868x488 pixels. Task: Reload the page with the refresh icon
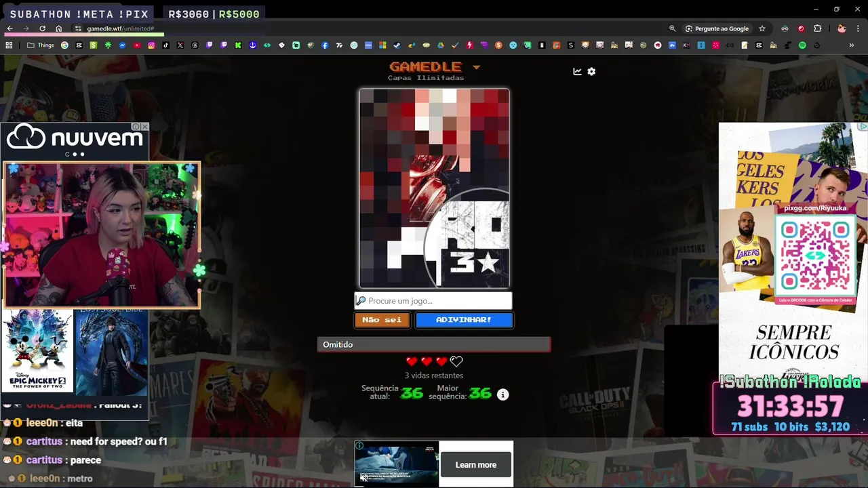point(42,28)
